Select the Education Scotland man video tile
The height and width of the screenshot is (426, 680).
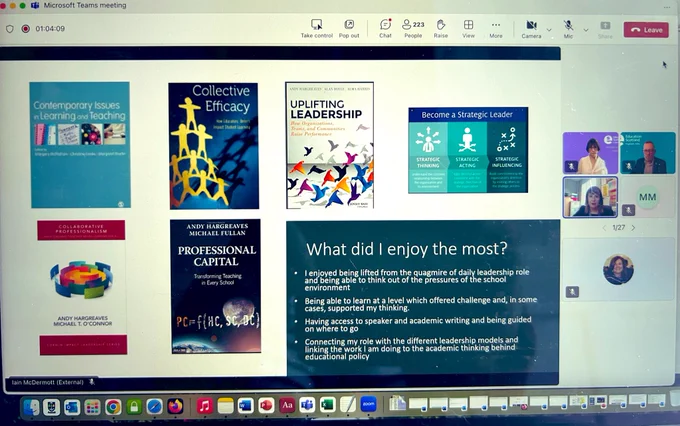[x=648, y=153]
